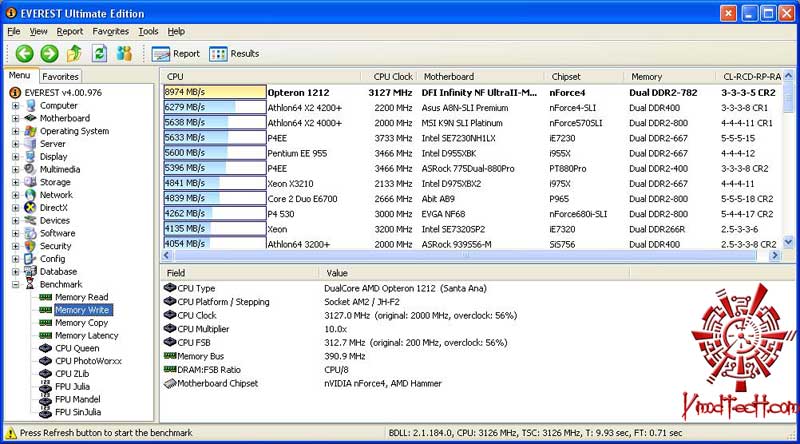Go up one level with Up arrow icon

pyautogui.click(x=74, y=53)
